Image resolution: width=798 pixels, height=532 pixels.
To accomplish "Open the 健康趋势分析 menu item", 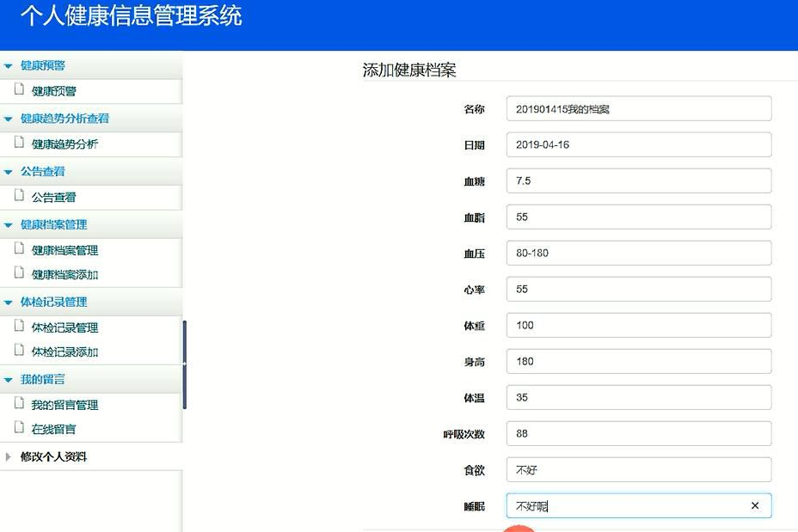I will point(64,144).
